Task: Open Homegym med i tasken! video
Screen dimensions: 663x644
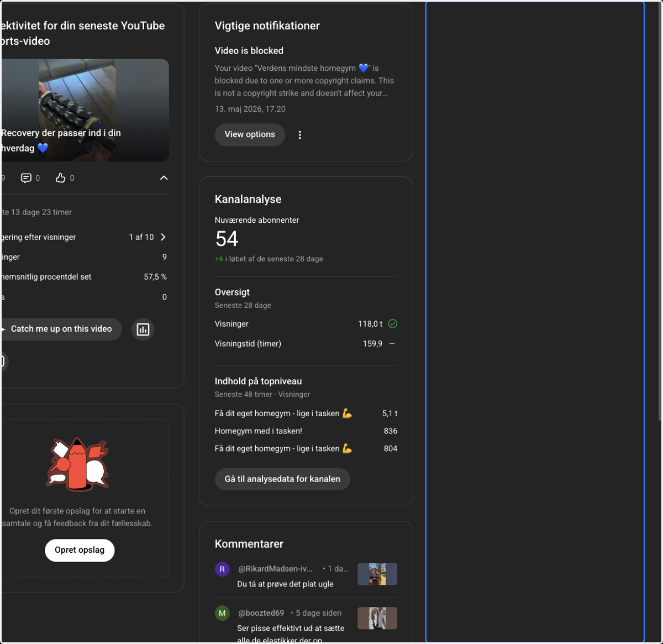Action: pyautogui.click(x=306, y=431)
